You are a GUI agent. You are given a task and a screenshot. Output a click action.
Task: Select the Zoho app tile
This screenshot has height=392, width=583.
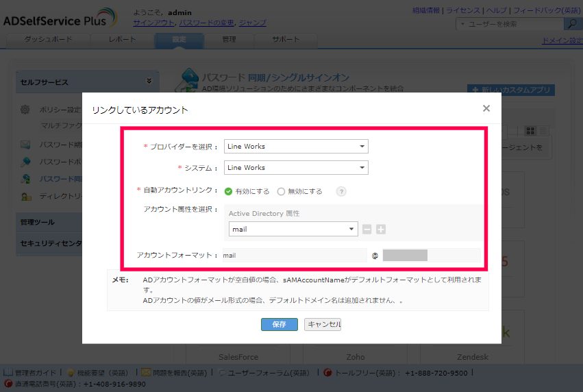click(x=356, y=354)
